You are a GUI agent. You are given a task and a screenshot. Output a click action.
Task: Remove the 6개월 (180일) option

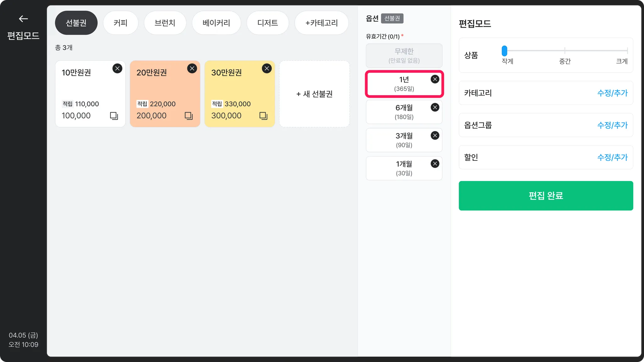point(435,107)
